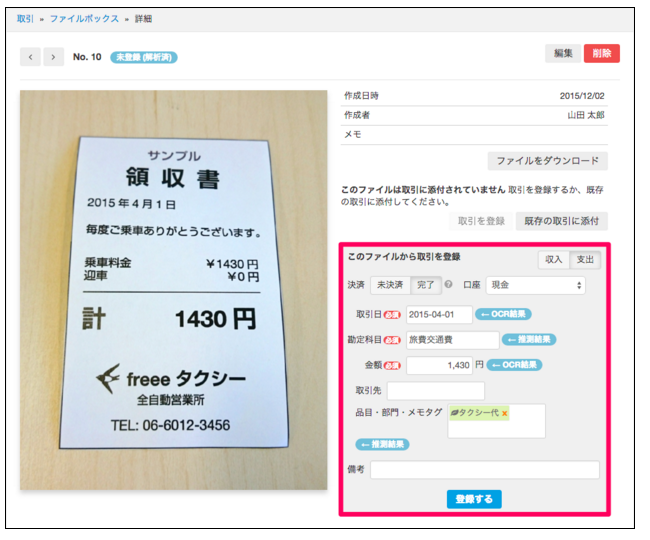Click the 取引を登録 button

(x=481, y=221)
